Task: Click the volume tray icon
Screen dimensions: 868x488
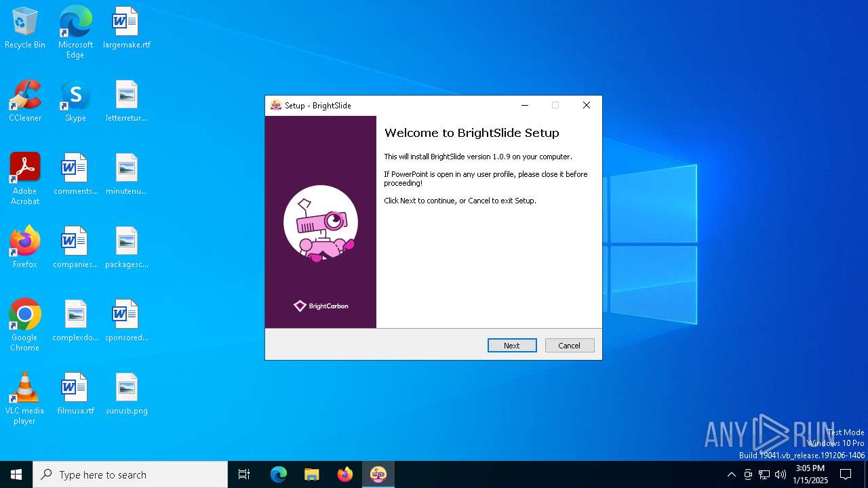Action: (x=781, y=474)
